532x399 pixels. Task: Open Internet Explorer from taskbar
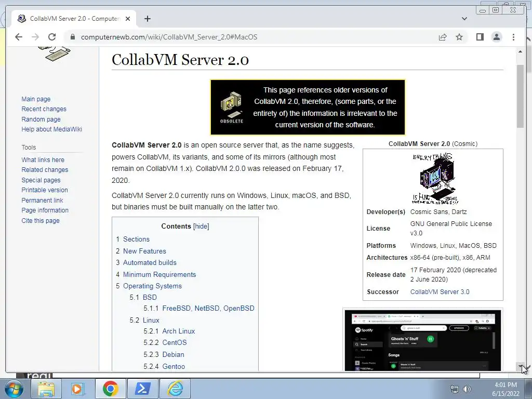click(x=175, y=389)
